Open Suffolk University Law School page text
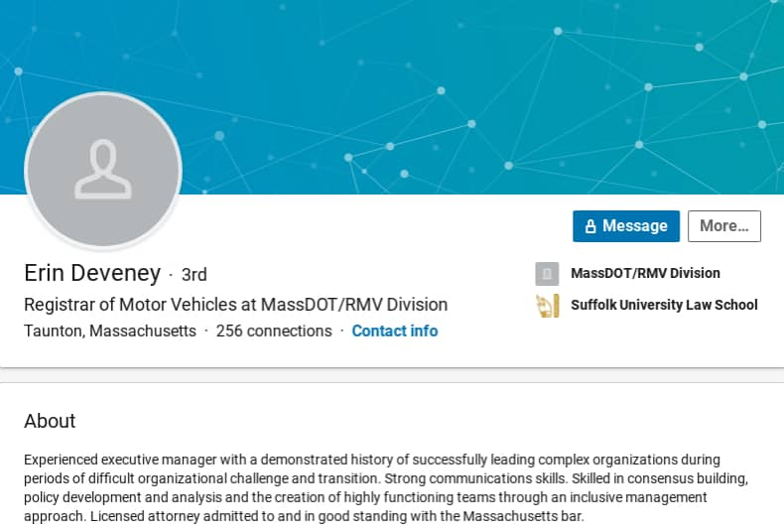This screenshot has height=532, width=784. pos(664,305)
